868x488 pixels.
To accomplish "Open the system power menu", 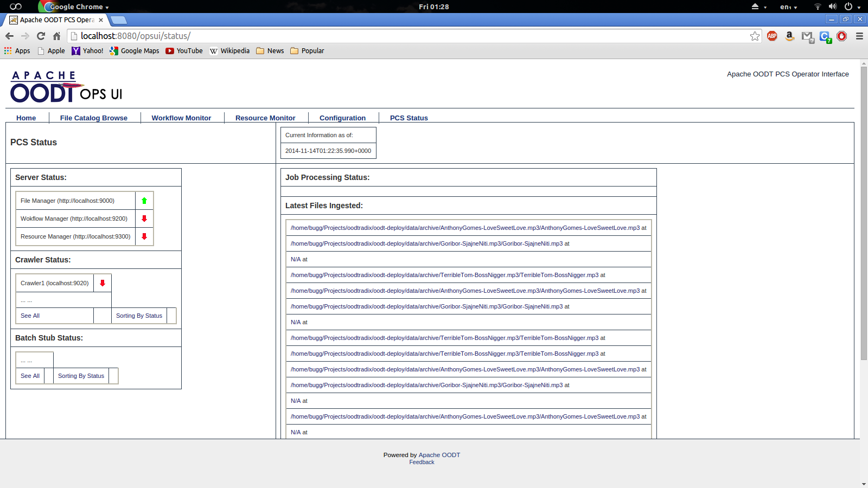I will pyautogui.click(x=852, y=7).
